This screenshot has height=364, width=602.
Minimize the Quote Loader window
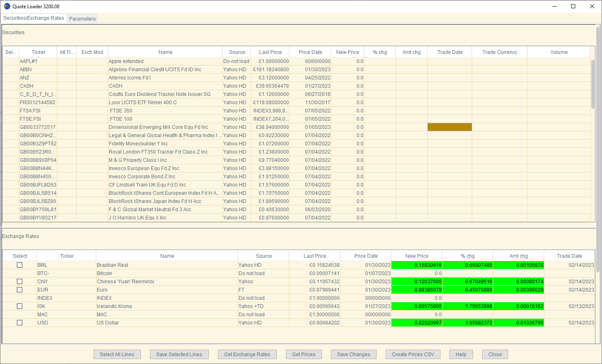click(554, 6)
